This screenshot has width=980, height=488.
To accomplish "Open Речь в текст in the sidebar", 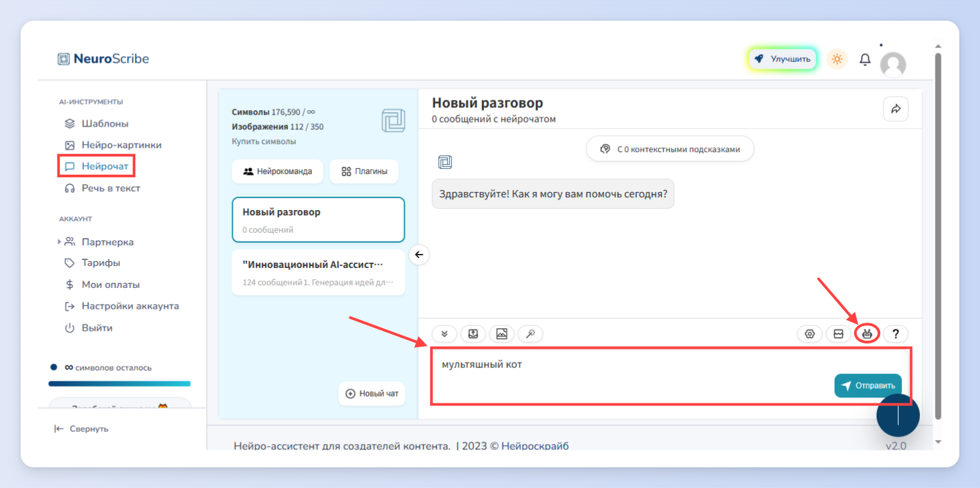I will tap(102, 188).
